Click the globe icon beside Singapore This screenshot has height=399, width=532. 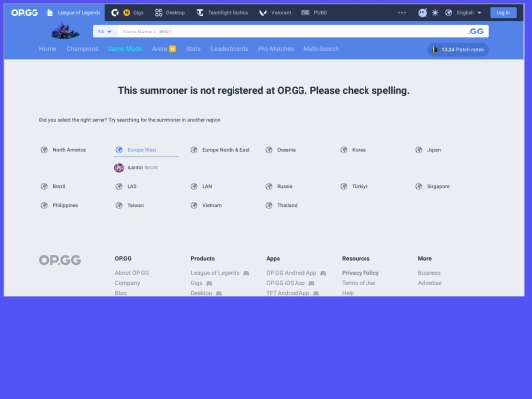(x=419, y=186)
